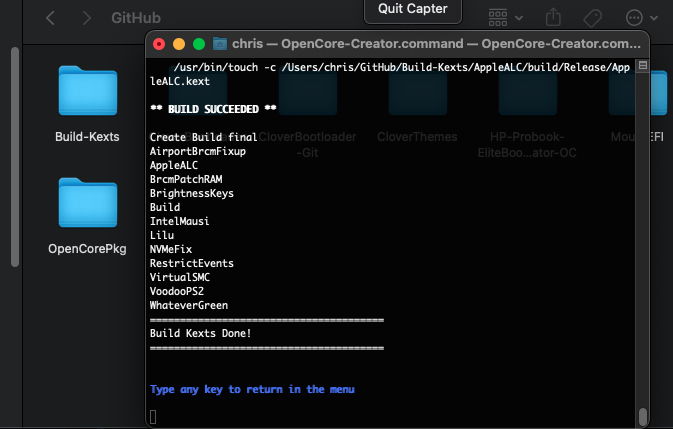Click the Build Kexts Done! message
Viewport: 673px width, 429px height.
(x=200, y=333)
